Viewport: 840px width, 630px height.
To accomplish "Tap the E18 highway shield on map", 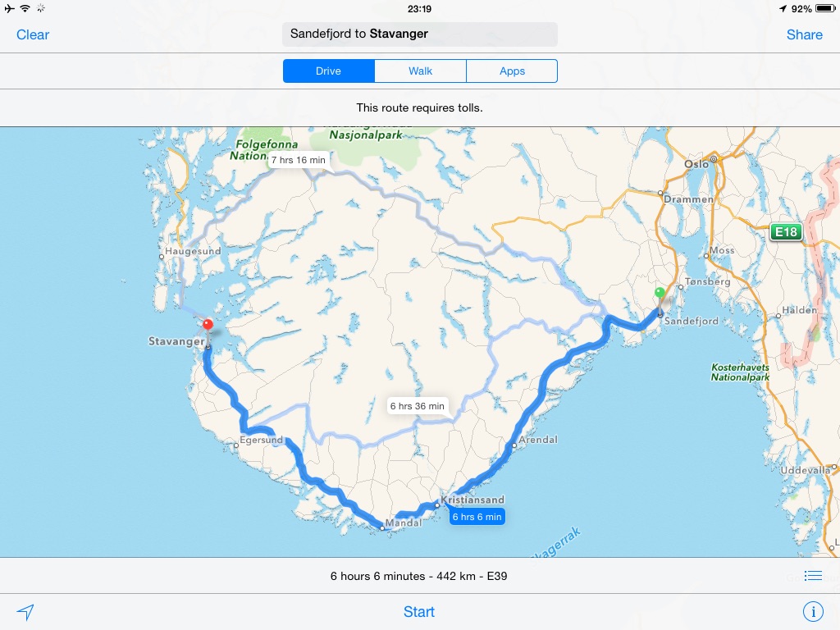I will (x=786, y=232).
